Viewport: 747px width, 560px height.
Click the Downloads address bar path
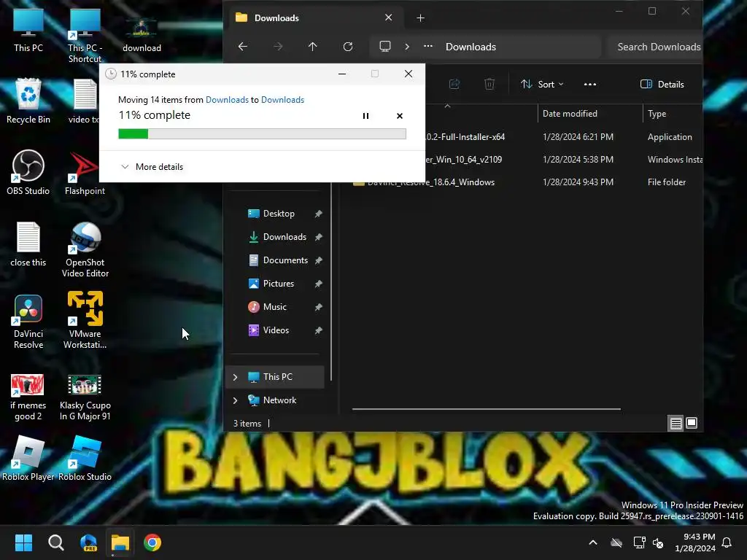pyautogui.click(x=471, y=47)
